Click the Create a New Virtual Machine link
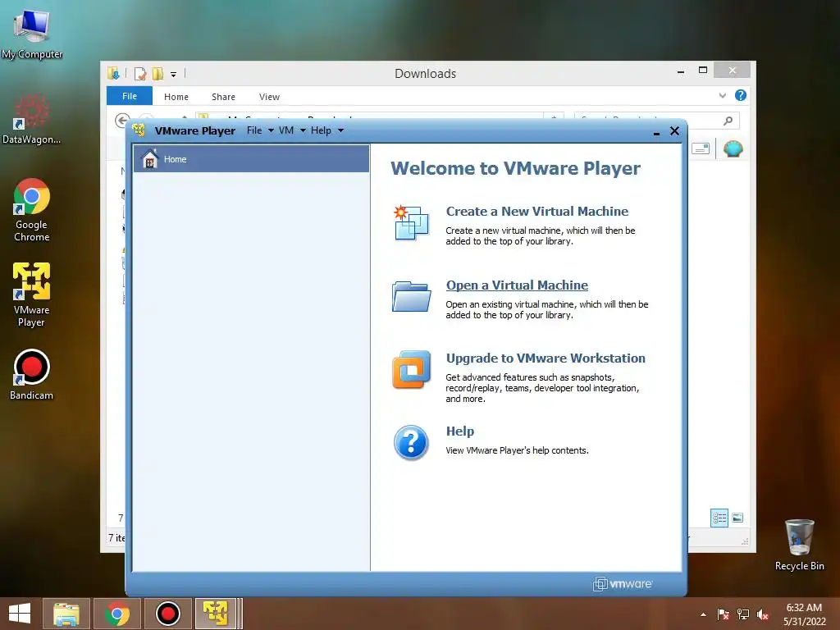Screen dimensions: 840x630 (x=536, y=211)
